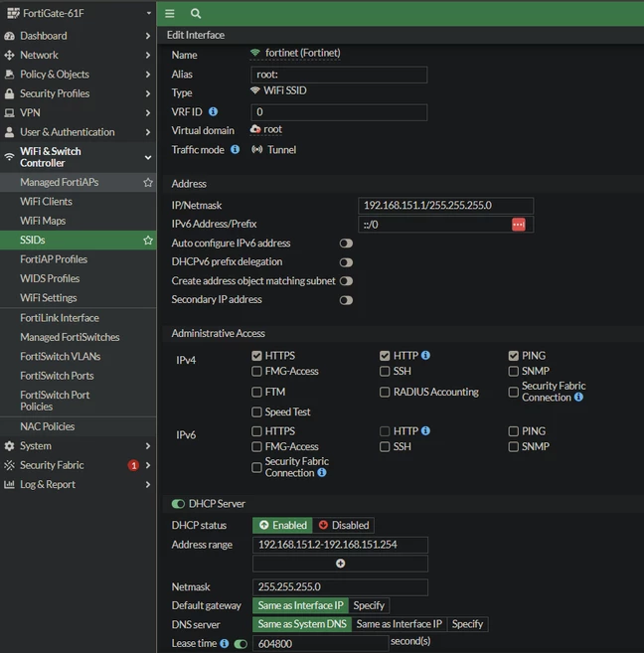Screen dimensions: 644x653
Task: Click the Traffic mode info icon
Action: (236, 149)
